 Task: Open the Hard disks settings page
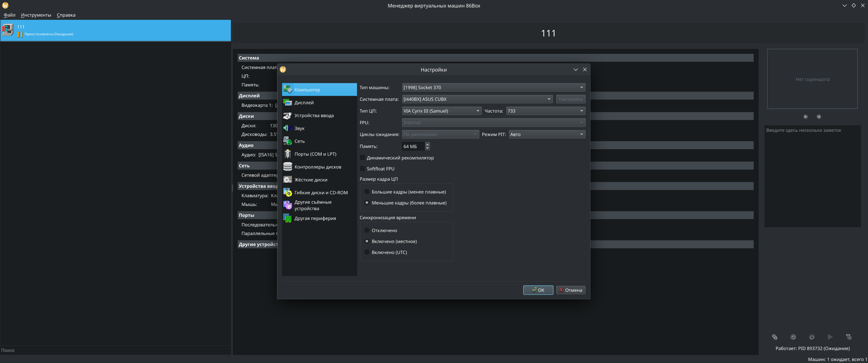click(310, 179)
